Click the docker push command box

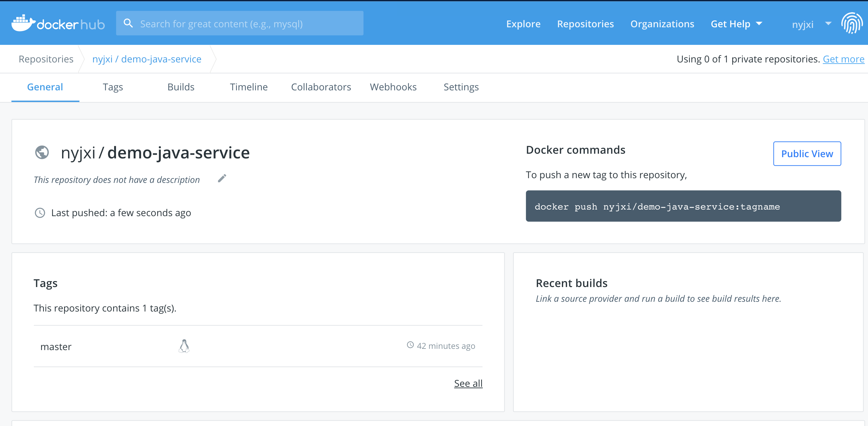[683, 206]
